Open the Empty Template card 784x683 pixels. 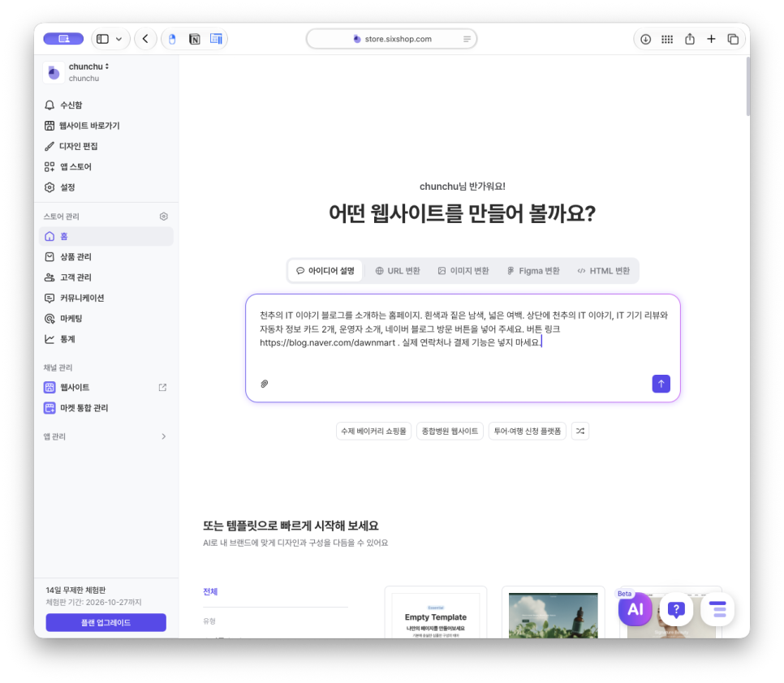pos(436,612)
